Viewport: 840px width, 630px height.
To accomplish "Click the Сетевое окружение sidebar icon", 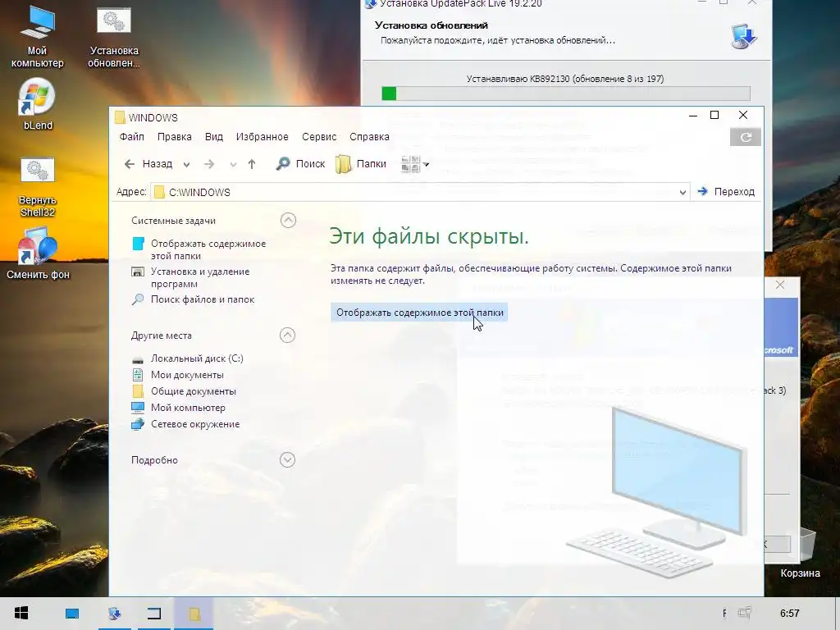I will 138,424.
